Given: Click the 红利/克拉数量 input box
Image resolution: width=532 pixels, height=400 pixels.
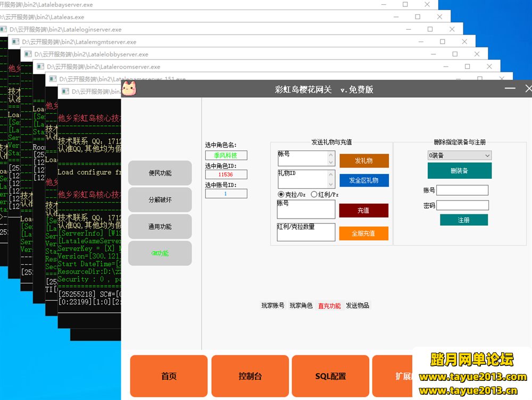Looking at the screenshot, I should coord(306,232).
